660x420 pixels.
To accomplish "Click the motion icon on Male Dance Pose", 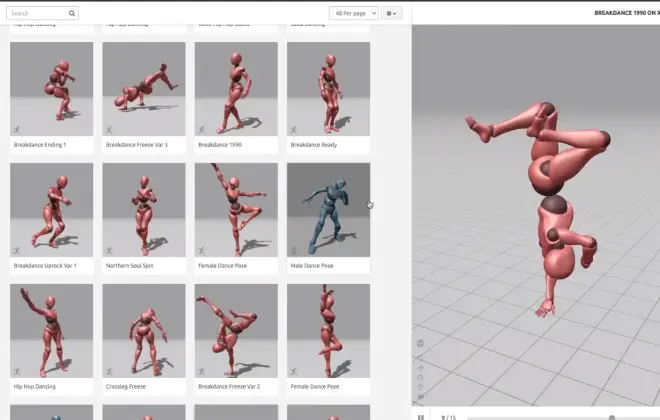I will (294, 251).
